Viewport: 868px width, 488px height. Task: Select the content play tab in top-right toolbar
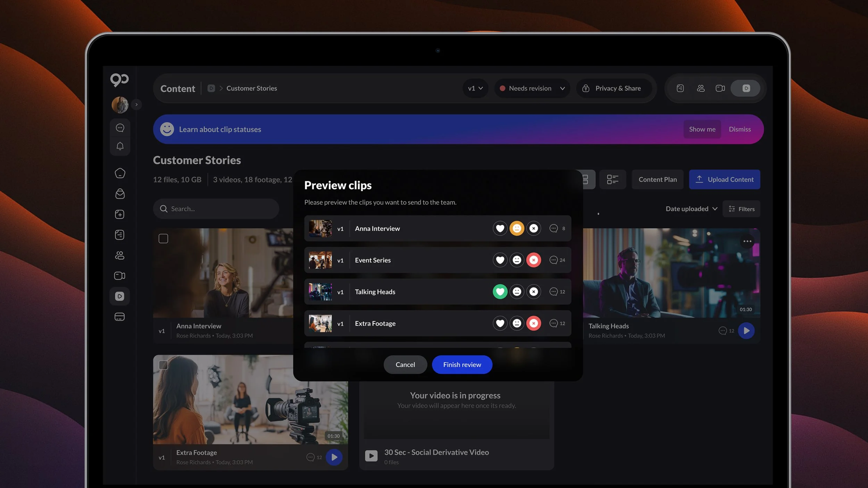[x=746, y=88]
